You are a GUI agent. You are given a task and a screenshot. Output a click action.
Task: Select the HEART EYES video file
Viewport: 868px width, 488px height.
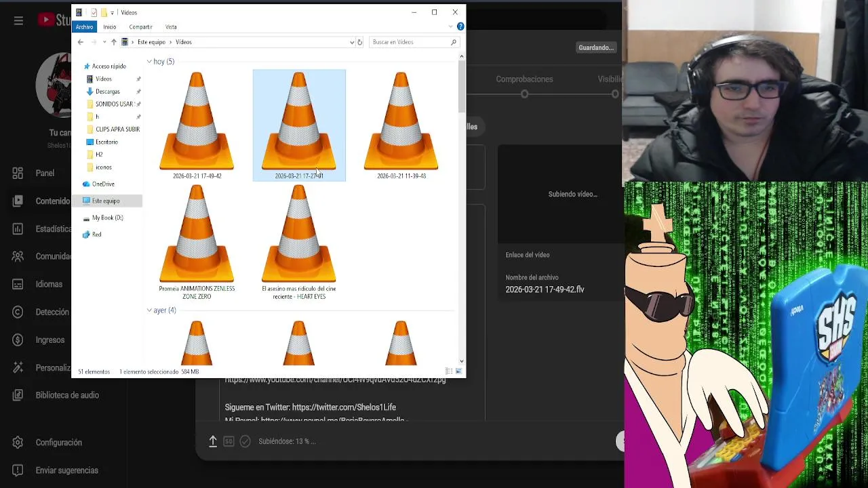point(299,243)
